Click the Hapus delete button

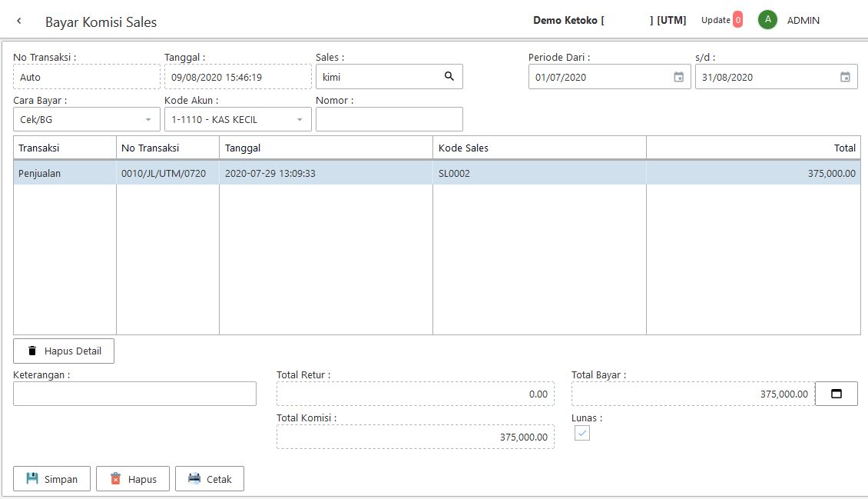133,479
